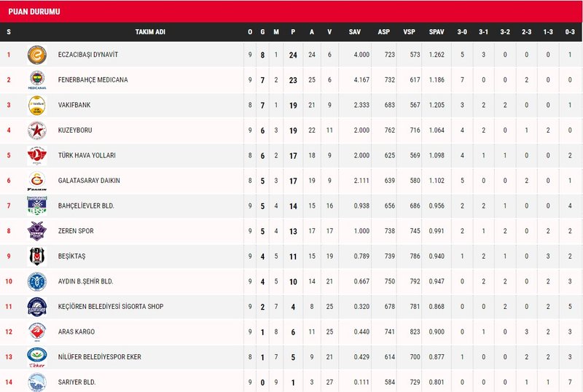583x392 pixels.
Task: Click the Aras Kargo team logo
Action: pos(36,332)
